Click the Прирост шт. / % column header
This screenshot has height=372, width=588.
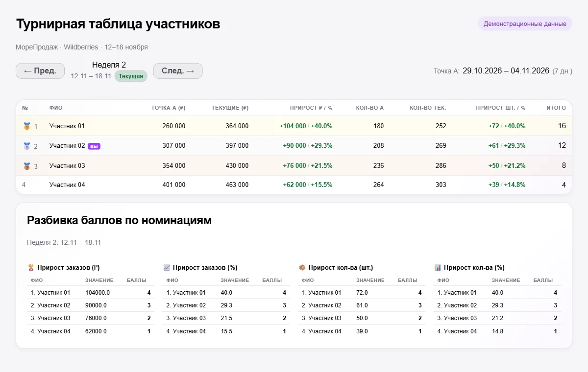[501, 108]
